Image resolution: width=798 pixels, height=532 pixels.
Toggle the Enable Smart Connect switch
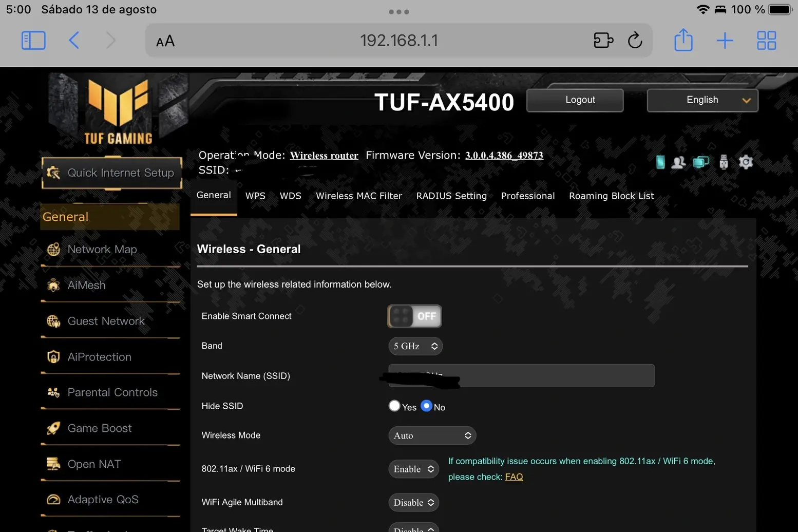coord(414,316)
